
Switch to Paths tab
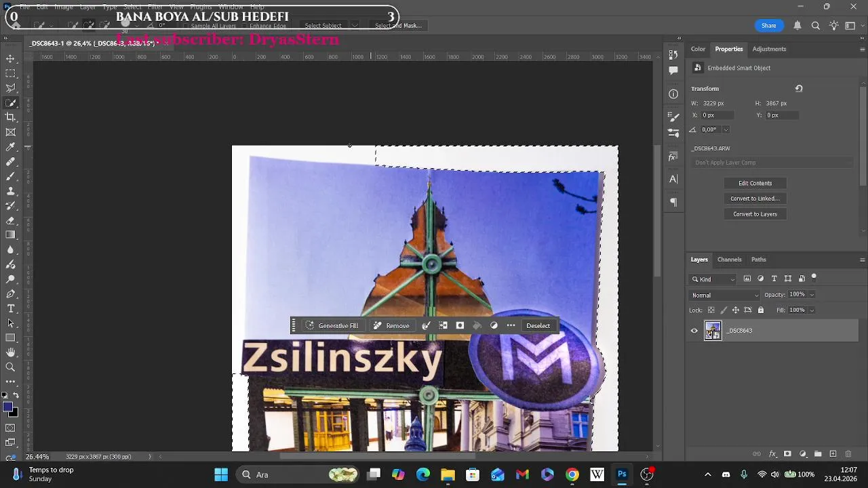click(759, 260)
